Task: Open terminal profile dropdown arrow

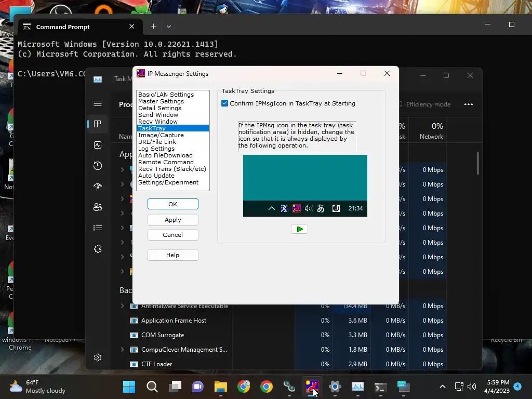Action: coord(169,26)
